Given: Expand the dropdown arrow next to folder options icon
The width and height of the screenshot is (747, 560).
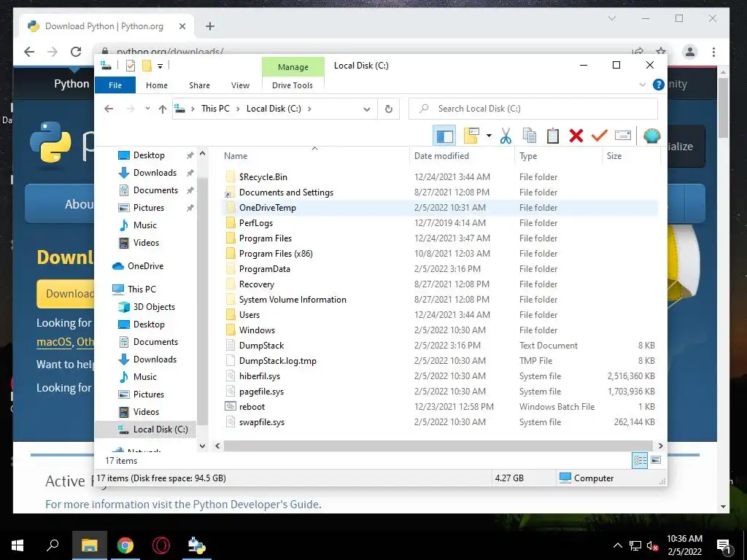Looking at the screenshot, I should 489,136.
